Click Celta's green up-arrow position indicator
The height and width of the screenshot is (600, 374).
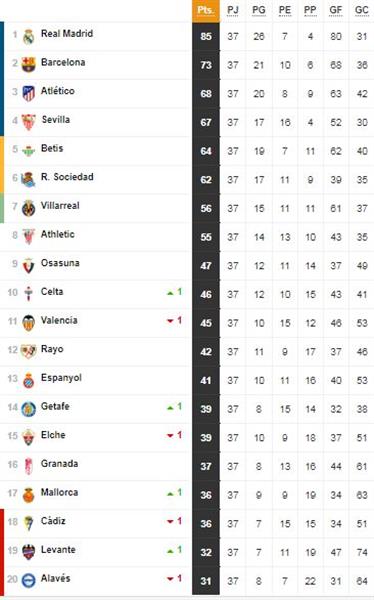170,293
